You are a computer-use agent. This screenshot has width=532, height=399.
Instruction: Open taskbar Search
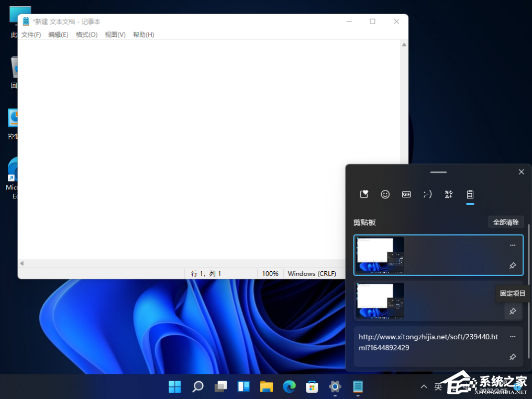pyautogui.click(x=198, y=386)
